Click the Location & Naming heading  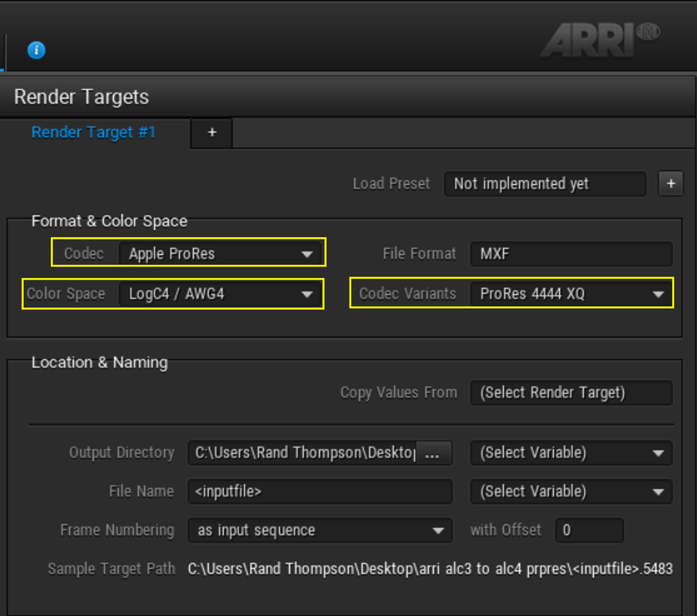point(99,362)
